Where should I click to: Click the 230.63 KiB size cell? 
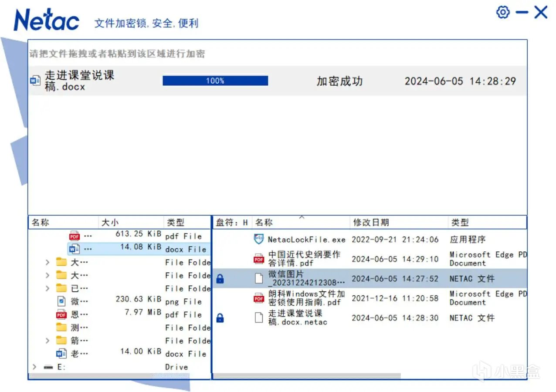[138, 299]
